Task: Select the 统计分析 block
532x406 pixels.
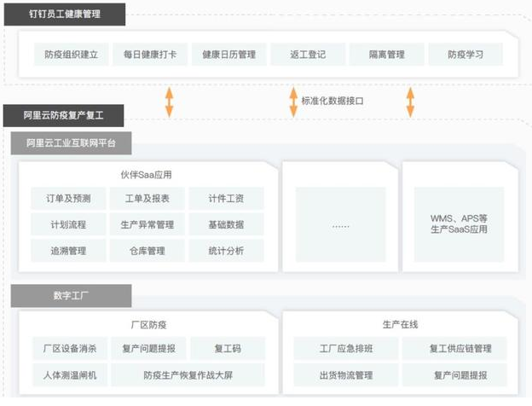Action: pos(226,251)
